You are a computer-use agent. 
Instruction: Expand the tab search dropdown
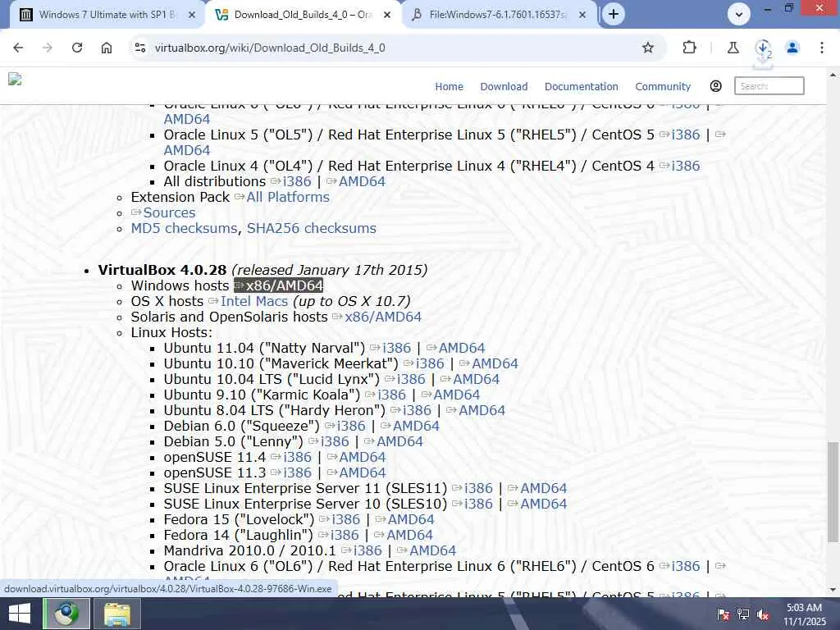tap(739, 15)
